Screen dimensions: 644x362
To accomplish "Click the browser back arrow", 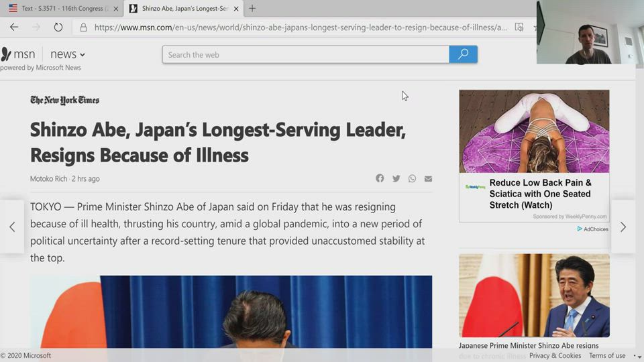I will (14, 27).
